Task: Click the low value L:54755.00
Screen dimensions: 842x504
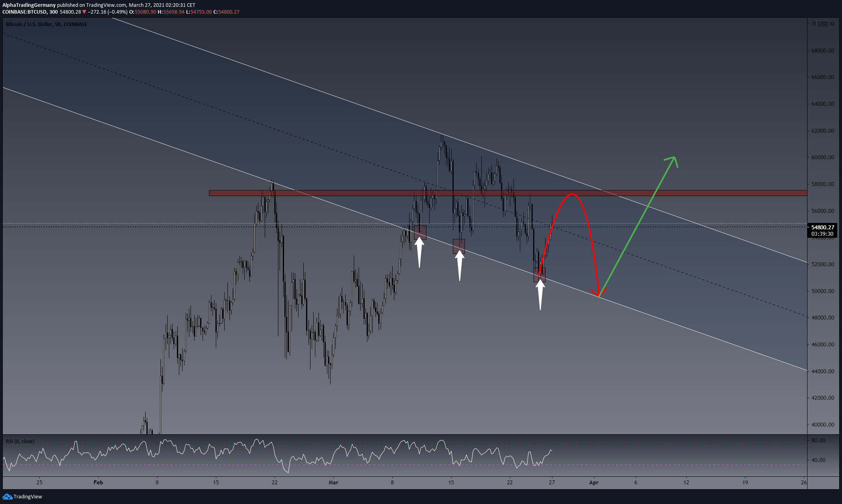Action: (199, 12)
